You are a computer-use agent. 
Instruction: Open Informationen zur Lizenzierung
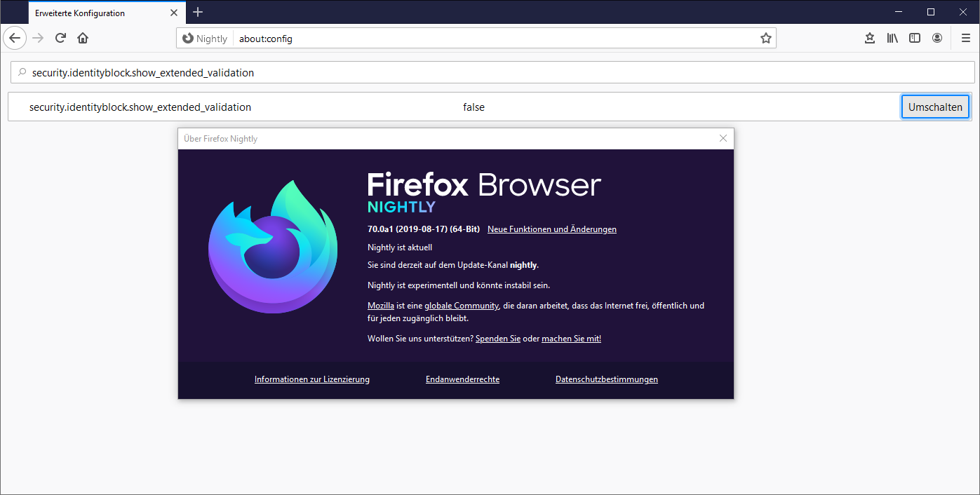tap(312, 379)
